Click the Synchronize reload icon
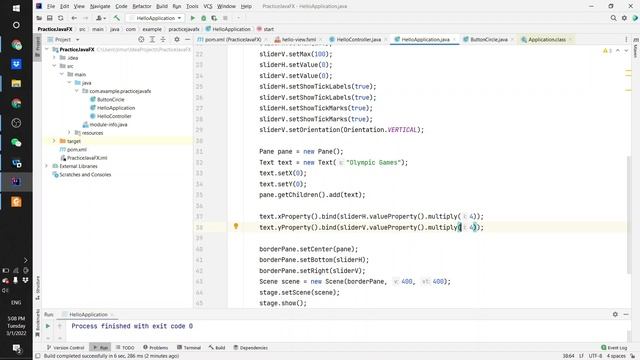Viewport: 640px width, 360px height. coord(60,18)
